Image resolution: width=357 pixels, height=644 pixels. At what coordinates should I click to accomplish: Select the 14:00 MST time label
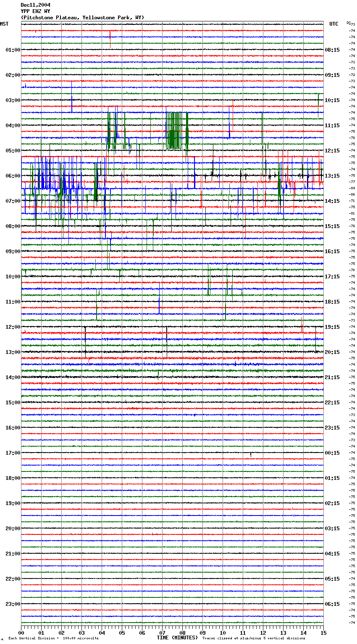tap(13, 377)
